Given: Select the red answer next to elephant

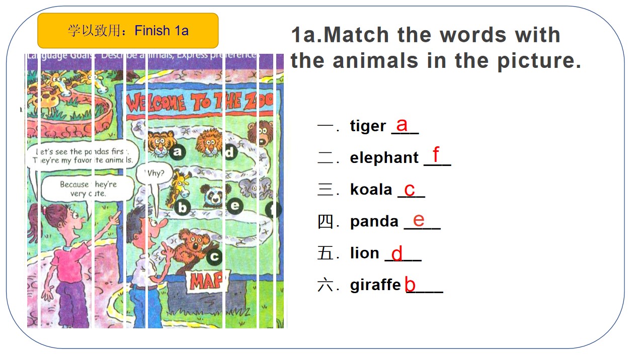Looking at the screenshot, I should [436, 154].
